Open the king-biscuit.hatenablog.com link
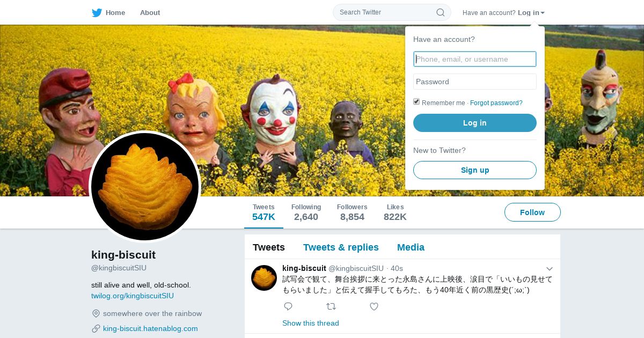This screenshot has width=644, height=338. 150,328
